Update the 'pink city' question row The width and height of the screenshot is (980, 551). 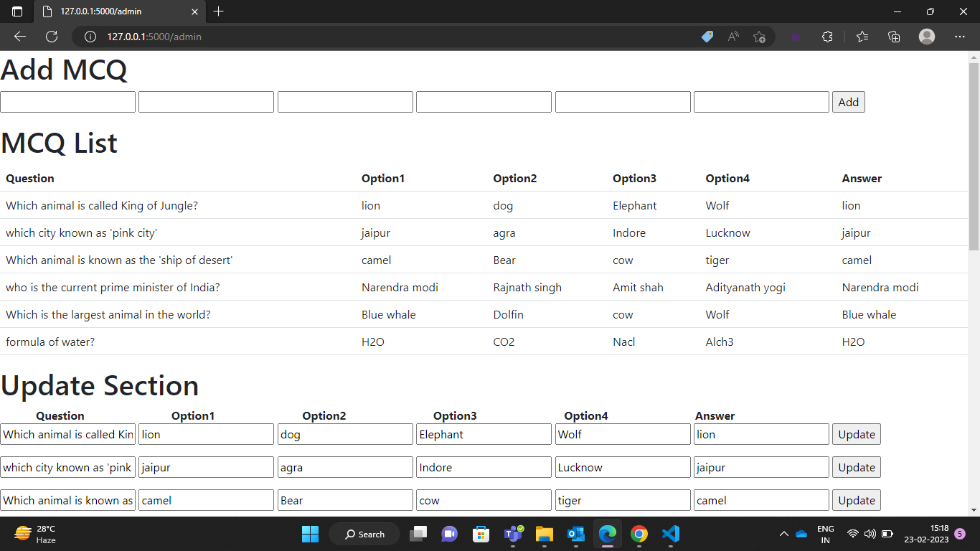[x=856, y=467]
